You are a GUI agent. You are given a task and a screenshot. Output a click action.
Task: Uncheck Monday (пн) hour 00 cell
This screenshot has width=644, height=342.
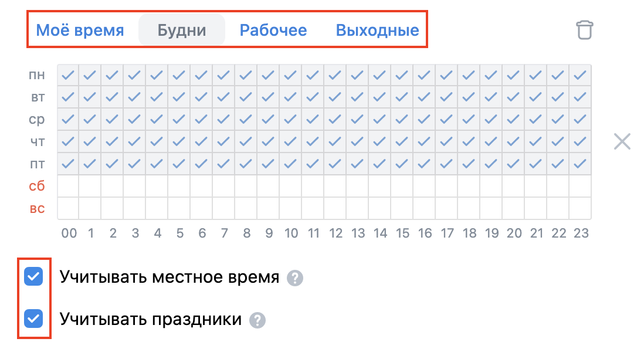(68, 75)
